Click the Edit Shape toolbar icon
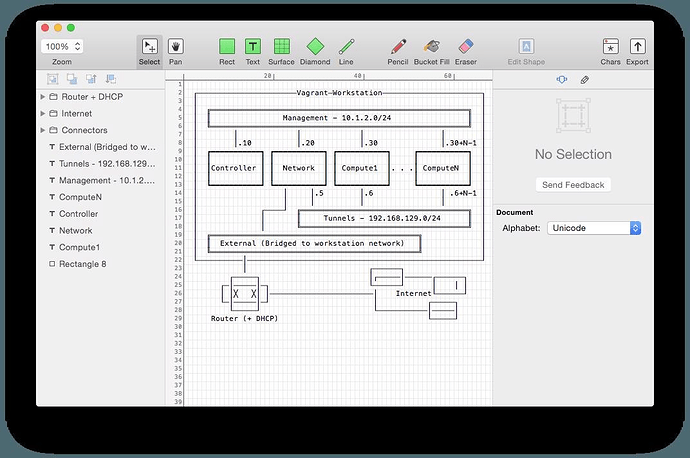 click(x=526, y=46)
